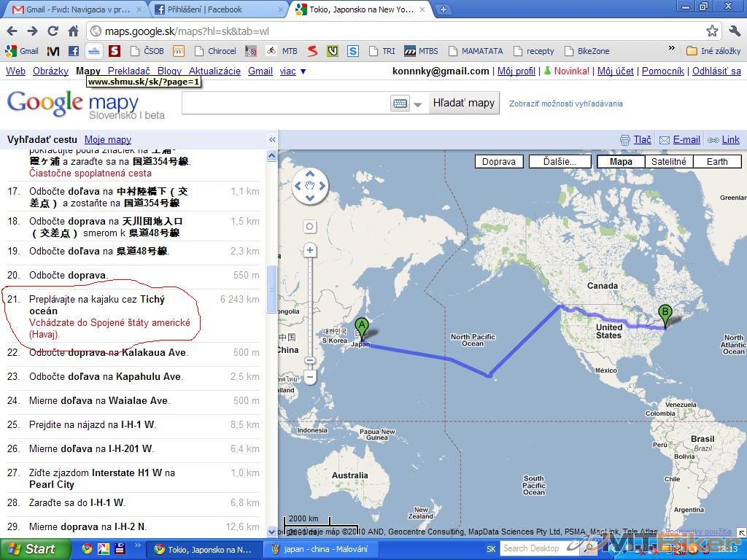Reload the page with the browser refresh icon
747x560 pixels.
point(53,31)
